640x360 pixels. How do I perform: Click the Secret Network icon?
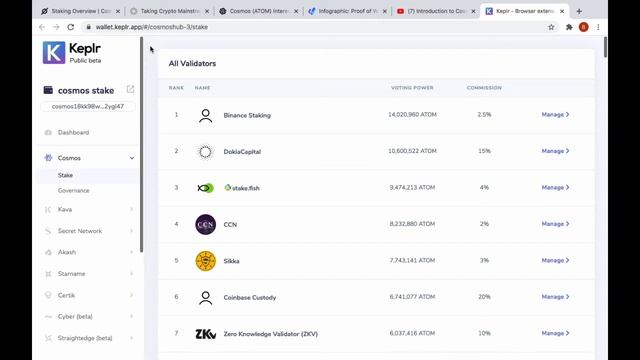click(48, 231)
